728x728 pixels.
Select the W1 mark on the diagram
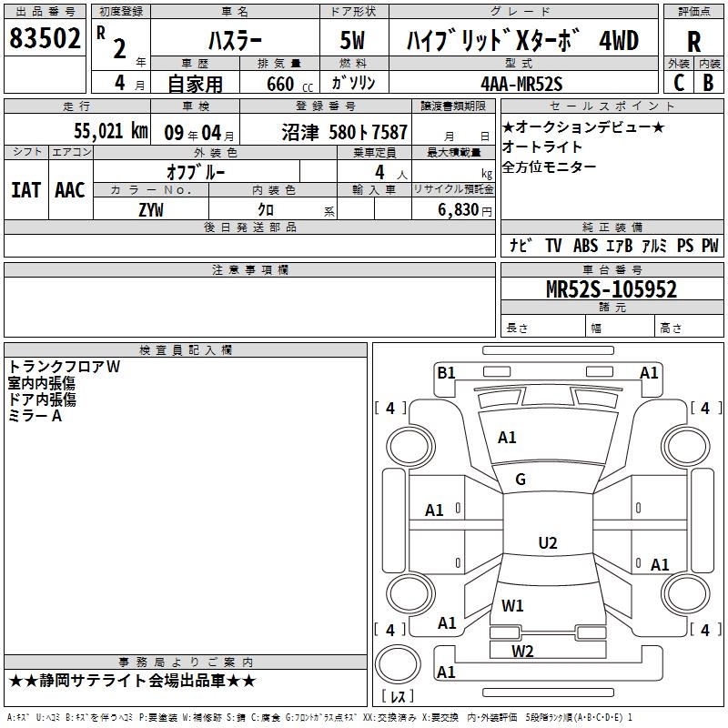pos(513,605)
